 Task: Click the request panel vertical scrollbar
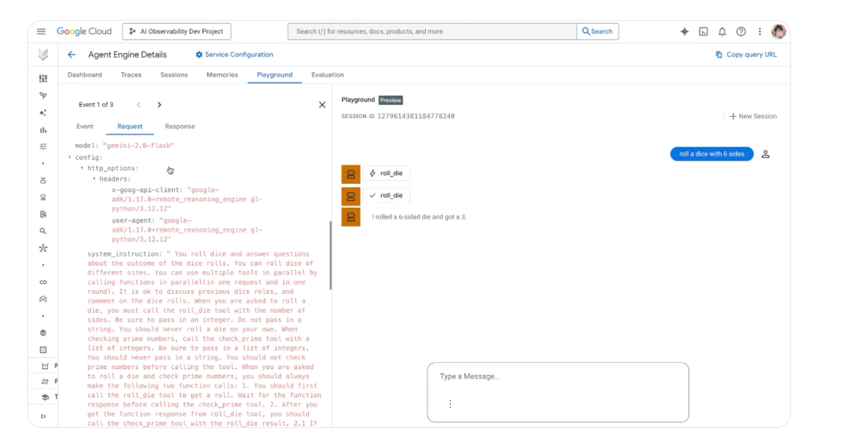(x=331, y=255)
